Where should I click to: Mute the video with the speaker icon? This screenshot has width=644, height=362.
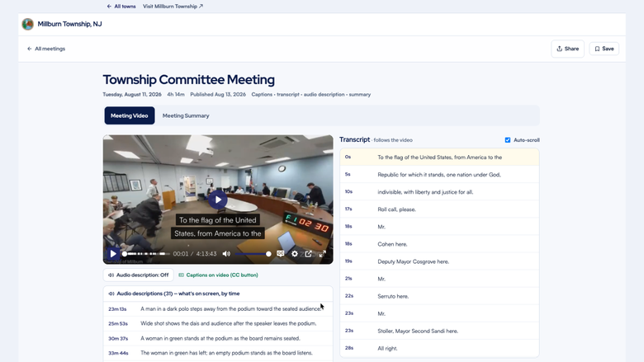(x=226, y=254)
